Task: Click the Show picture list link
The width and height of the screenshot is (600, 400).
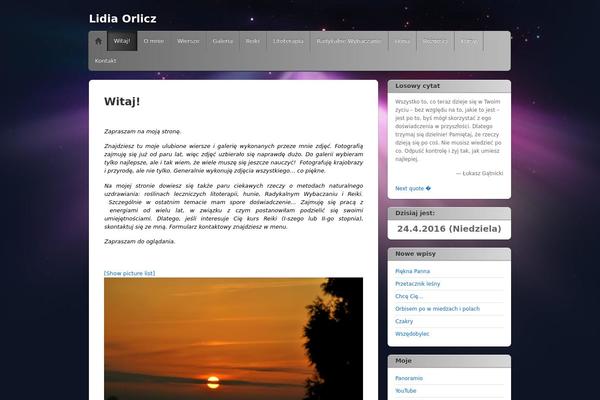Action: coord(129,273)
